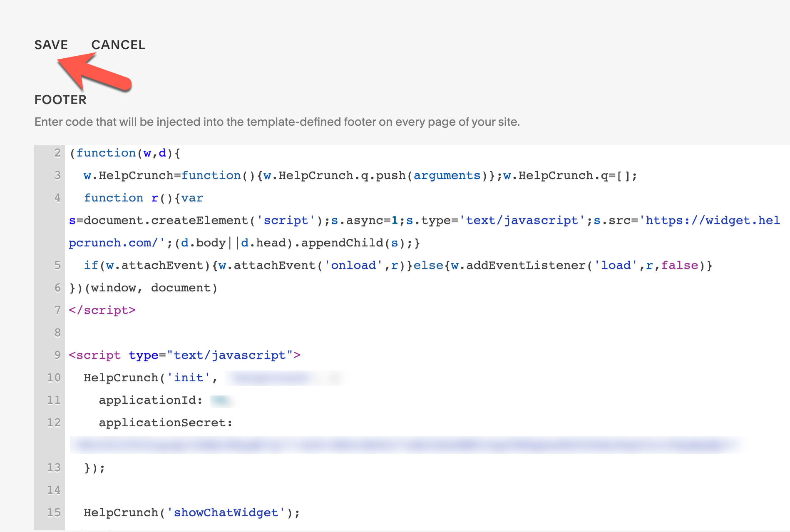Click the '<script type="text/javascript">' tag line 9
Image resolution: width=790 pixels, height=532 pixels.
click(x=185, y=355)
